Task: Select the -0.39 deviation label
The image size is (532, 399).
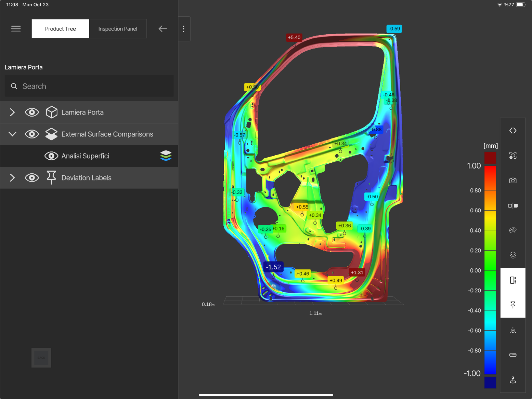Action: (x=365, y=228)
